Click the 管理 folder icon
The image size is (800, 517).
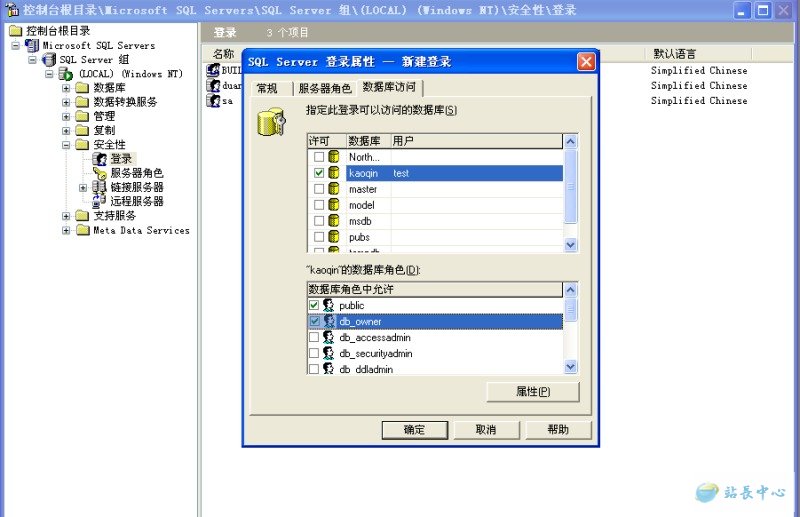coord(82,116)
